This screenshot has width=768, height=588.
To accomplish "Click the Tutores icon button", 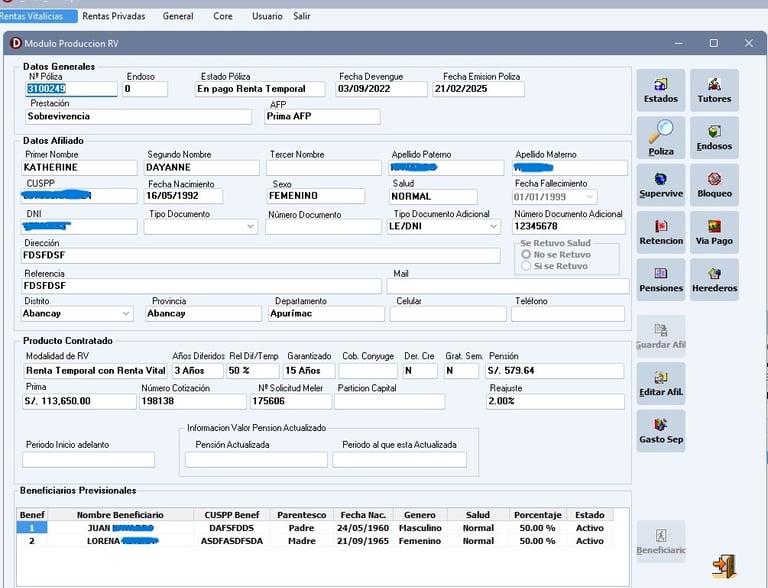I will pos(714,90).
